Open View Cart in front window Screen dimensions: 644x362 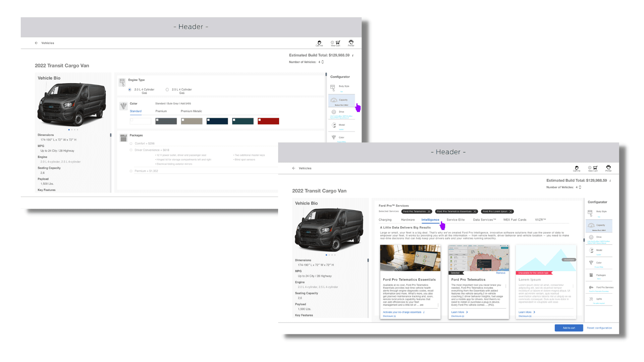click(593, 168)
